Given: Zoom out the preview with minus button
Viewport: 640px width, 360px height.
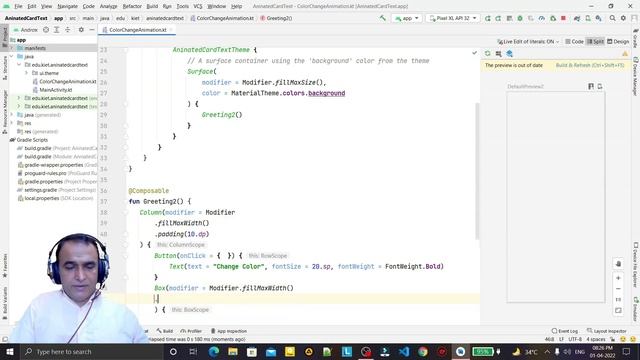Looking at the screenshot, I should coord(618,289).
